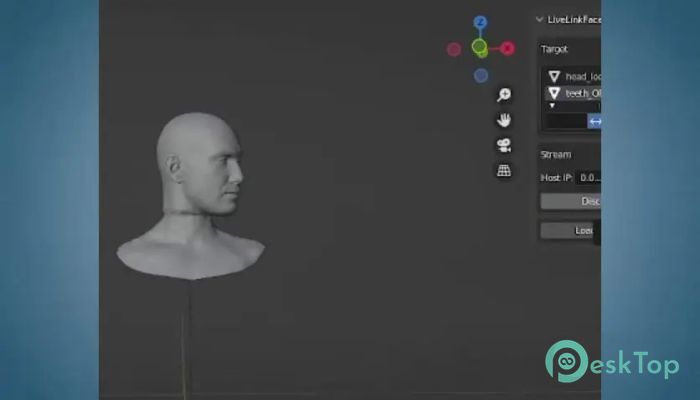Click the zoom magnifier viewport icon
Viewport: 700px width, 400px height.
pos(504,95)
